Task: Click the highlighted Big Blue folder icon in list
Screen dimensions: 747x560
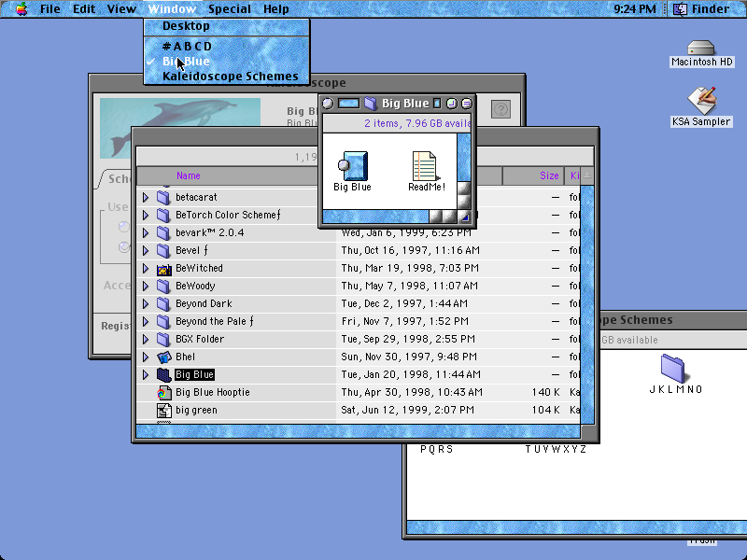Action: coord(164,375)
